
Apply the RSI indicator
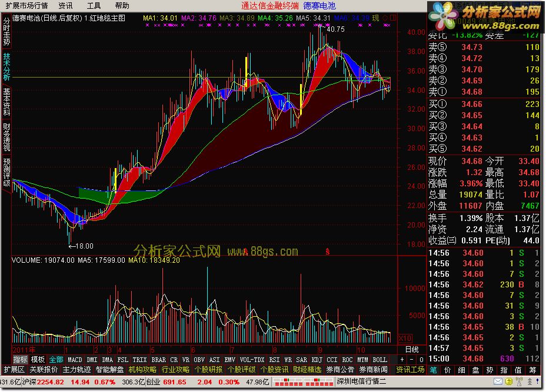274,360
